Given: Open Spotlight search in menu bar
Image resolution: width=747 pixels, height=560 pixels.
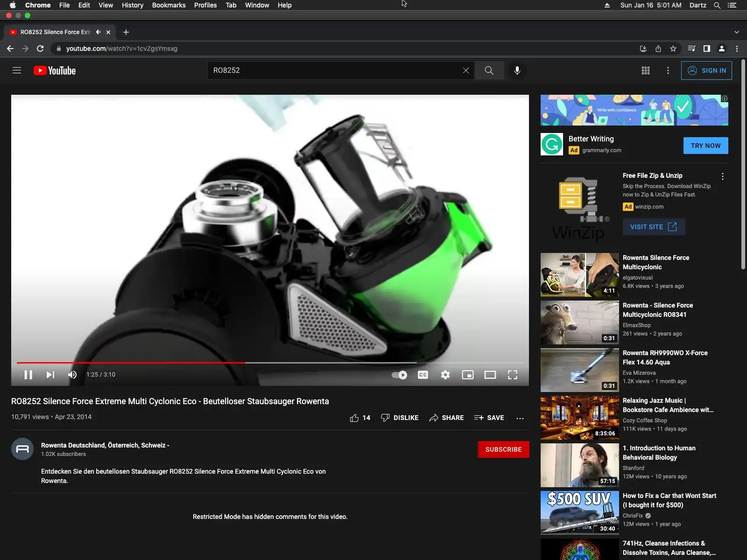Looking at the screenshot, I should pos(717,5).
